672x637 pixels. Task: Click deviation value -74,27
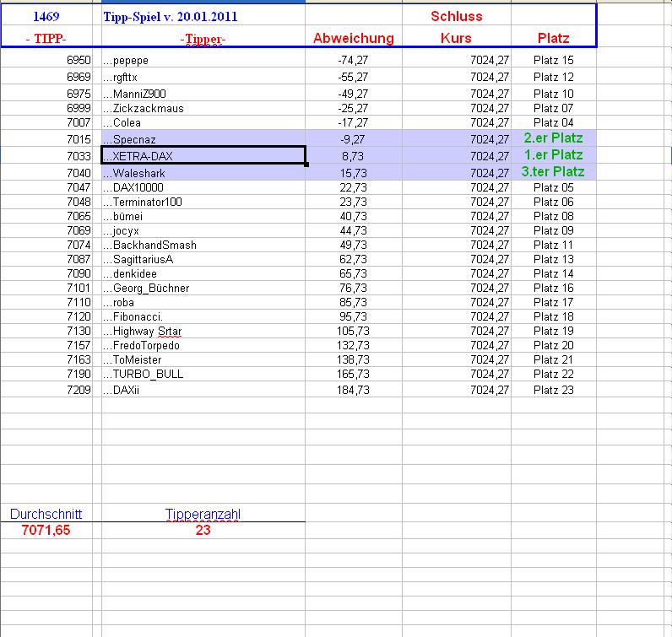[353, 60]
